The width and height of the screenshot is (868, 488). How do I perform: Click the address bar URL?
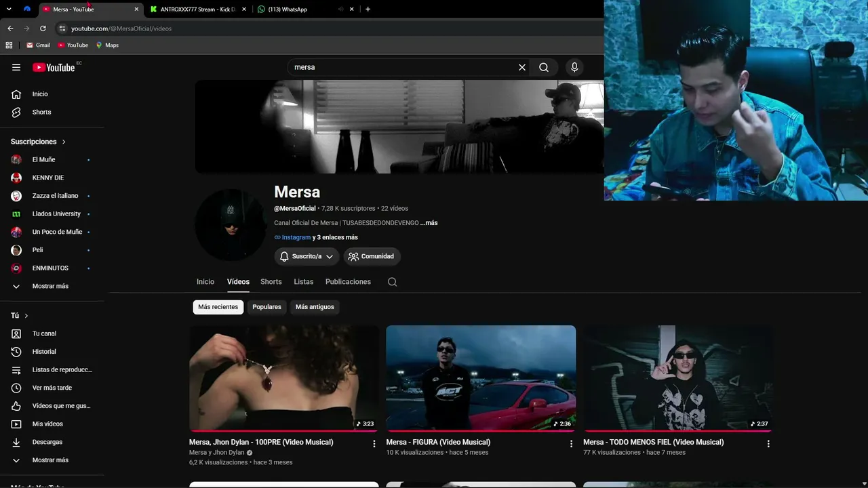(121, 28)
